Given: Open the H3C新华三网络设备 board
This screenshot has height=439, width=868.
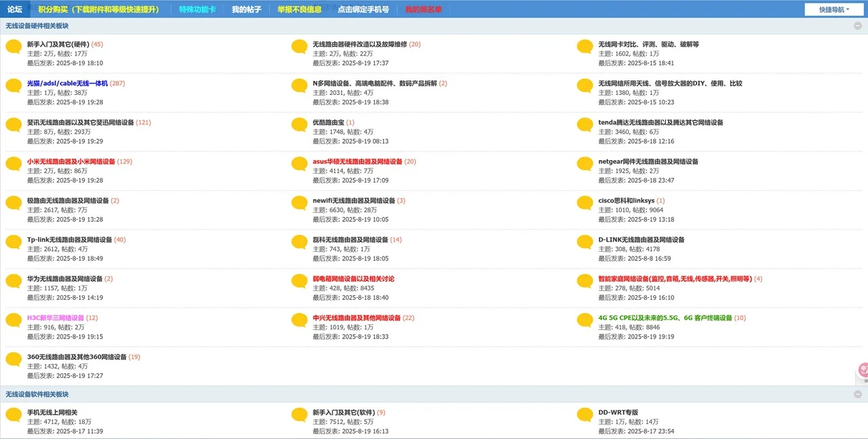Looking at the screenshot, I should click(56, 318).
